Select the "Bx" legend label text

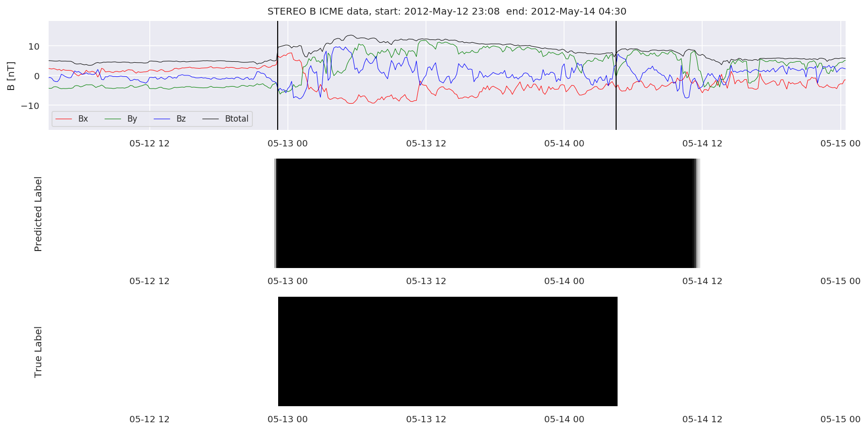[x=83, y=119]
